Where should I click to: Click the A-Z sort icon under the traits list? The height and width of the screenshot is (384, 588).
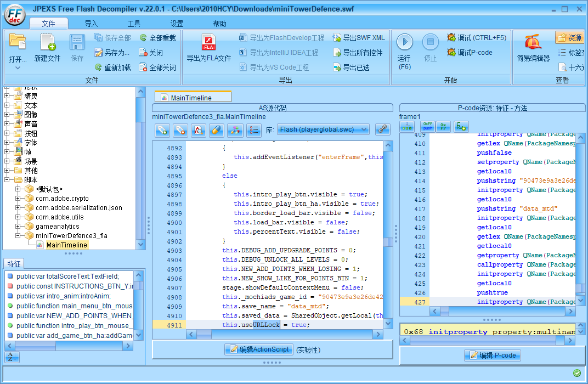pos(11,357)
